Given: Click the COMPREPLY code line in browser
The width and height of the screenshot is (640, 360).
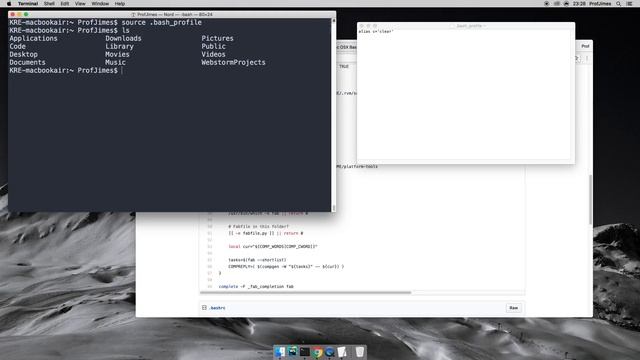Looking at the screenshot, I should (286, 267).
